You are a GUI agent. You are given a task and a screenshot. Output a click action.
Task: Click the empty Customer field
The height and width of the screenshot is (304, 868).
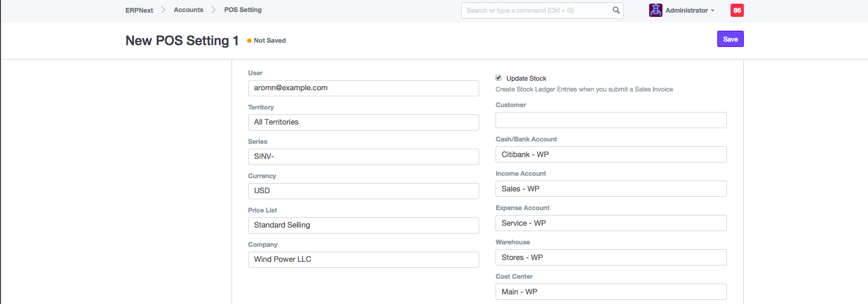coord(611,120)
